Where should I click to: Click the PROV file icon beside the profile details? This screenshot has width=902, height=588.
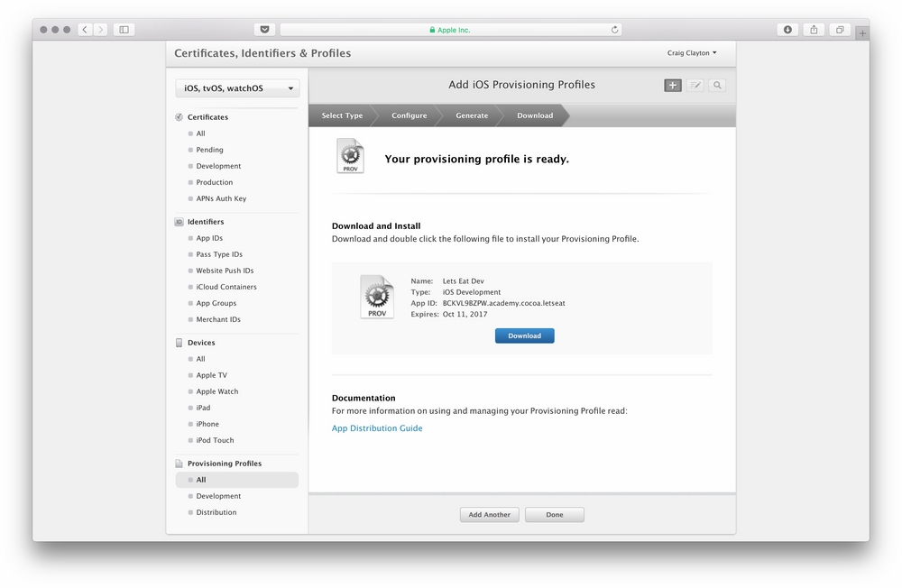pyautogui.click(x=377, y=297)
